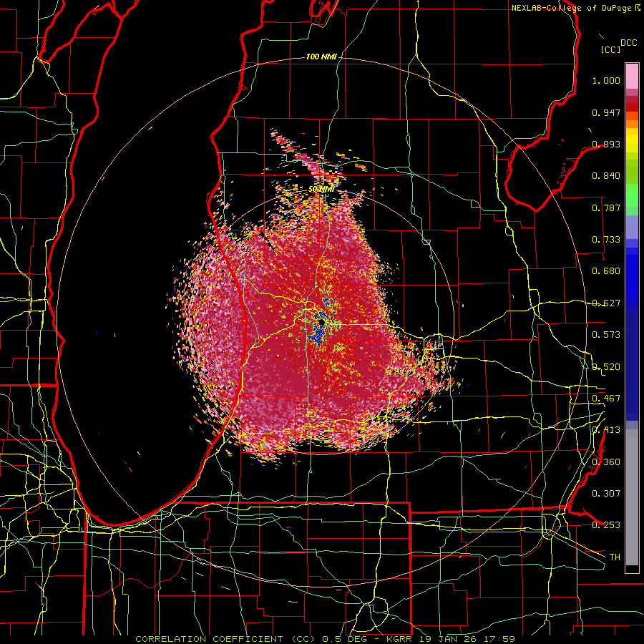
Task: Select the 0.413 value on color scale
Action: [x=606, y=430]
